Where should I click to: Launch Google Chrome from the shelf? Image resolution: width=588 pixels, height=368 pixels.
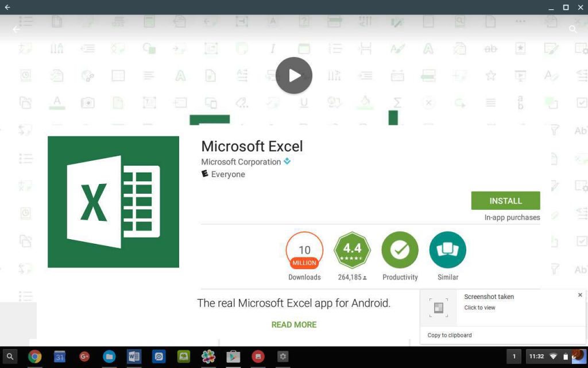point(34,356)
